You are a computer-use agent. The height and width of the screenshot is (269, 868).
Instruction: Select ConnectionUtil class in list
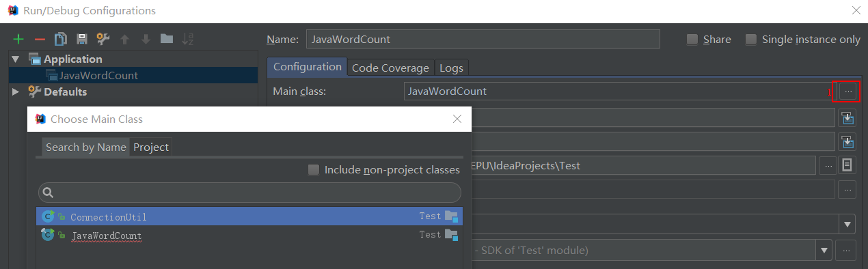pyautogui.click(x=249, y=216)
